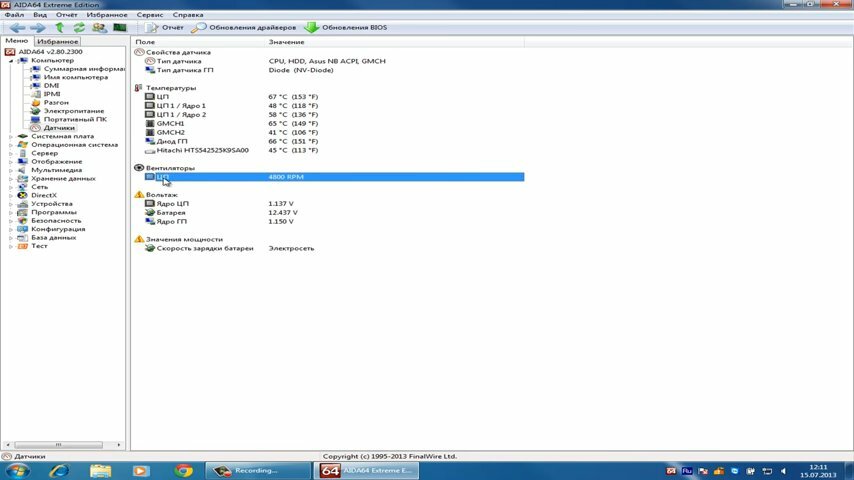Select Портативный ПК tree item
The width and height of the screenshot is (854, 480).
[75, 119]
